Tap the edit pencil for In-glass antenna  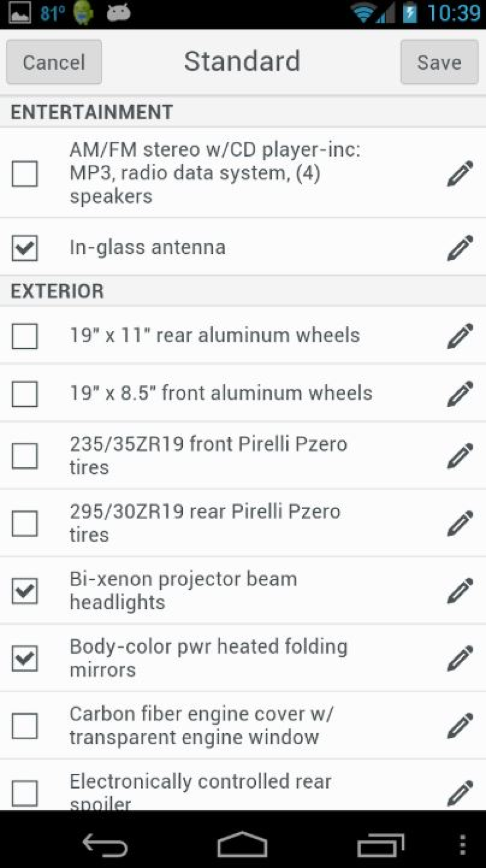(460, 248)
